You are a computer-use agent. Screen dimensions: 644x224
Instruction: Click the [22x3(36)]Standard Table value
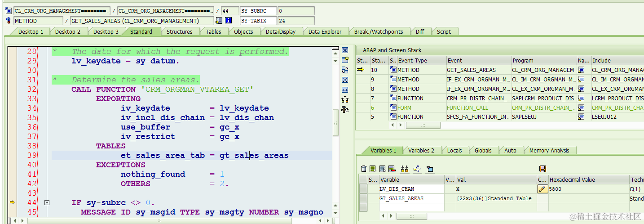494,198
